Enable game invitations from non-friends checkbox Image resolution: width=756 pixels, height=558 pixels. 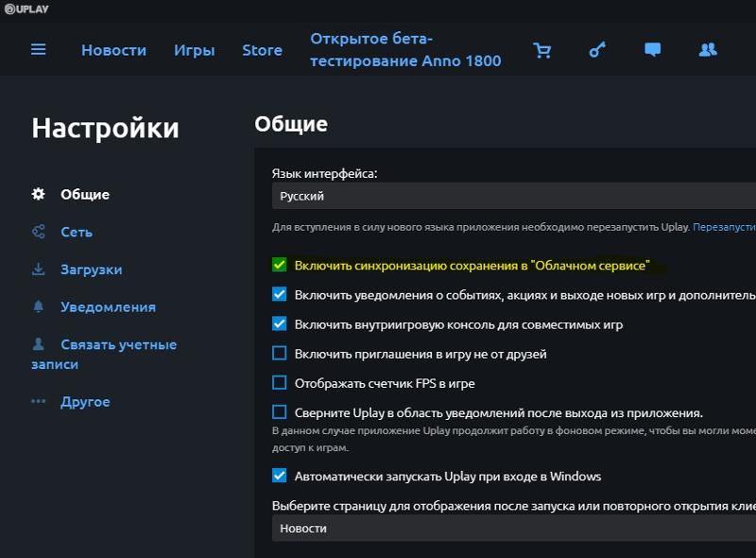[x=279, y=354]
